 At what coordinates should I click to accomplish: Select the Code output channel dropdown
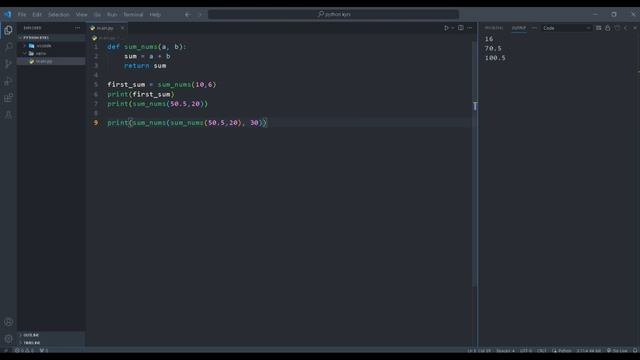pyautogui.click(x=567, y=28)
